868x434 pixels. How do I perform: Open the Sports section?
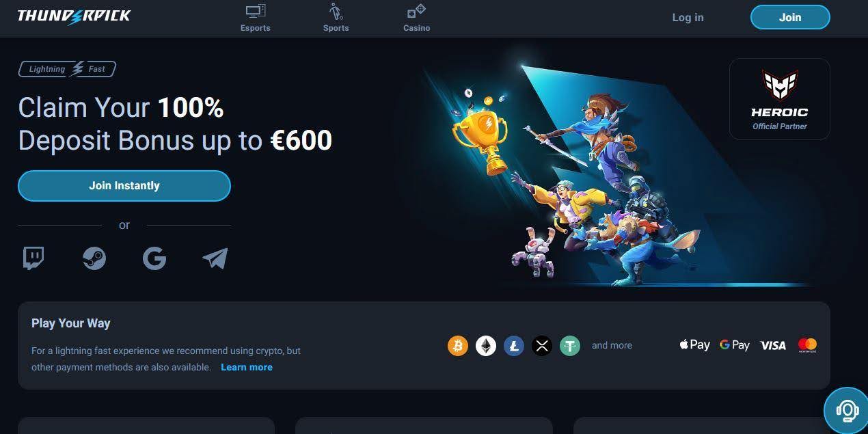[336, 18]
